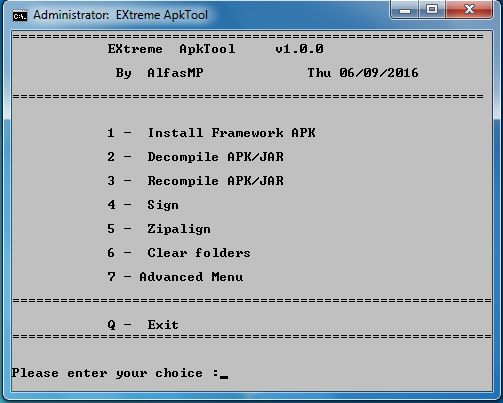Select menu option 1 Install Framework APK
Screen dimensions: 503x403
[x=211, y=133]
